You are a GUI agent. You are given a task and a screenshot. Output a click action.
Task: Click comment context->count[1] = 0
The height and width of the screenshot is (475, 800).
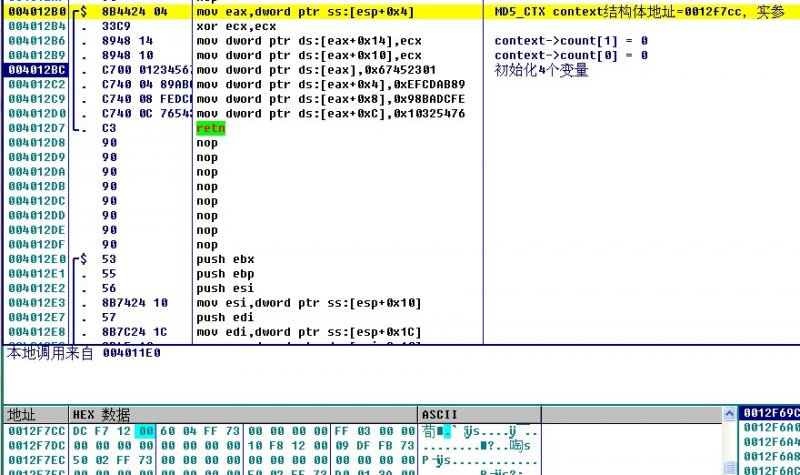point(571,41)
